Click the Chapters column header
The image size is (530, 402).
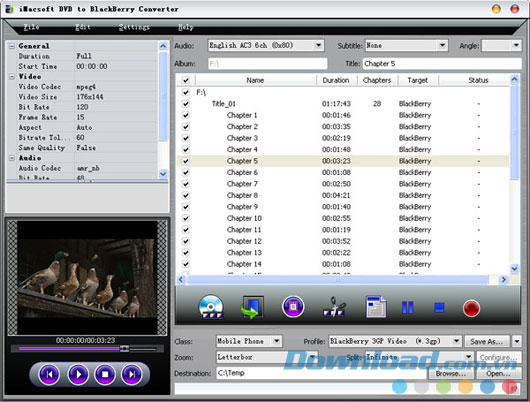pos(377,80)
